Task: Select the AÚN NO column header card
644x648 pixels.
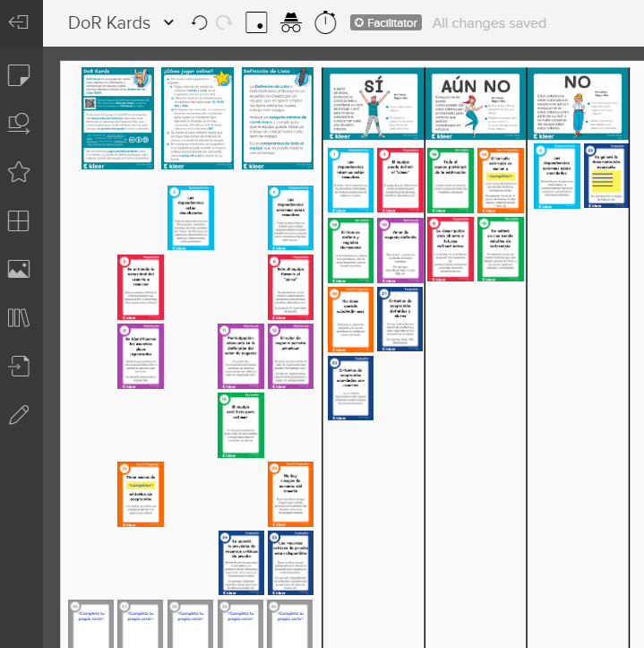Action: 476,105
